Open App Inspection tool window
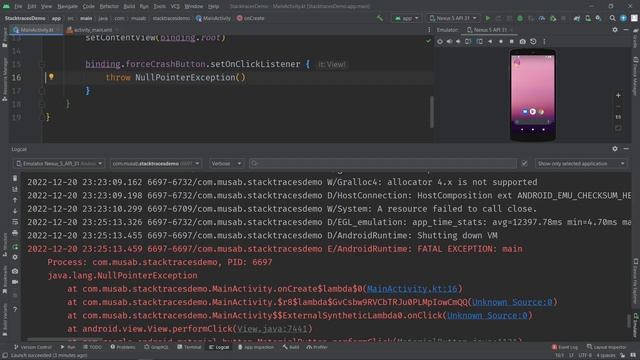The width and height of the screenshot is (640, 360). 256,347
